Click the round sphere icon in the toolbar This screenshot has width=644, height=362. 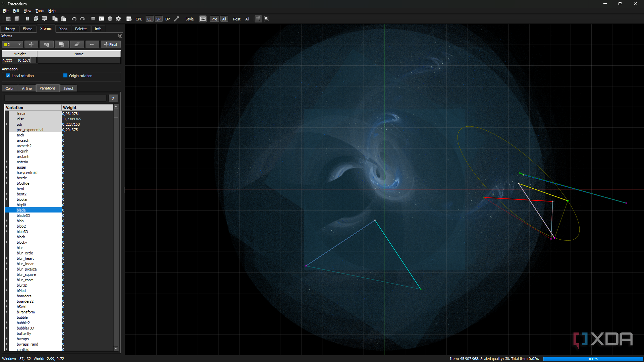tap(110, 19)
